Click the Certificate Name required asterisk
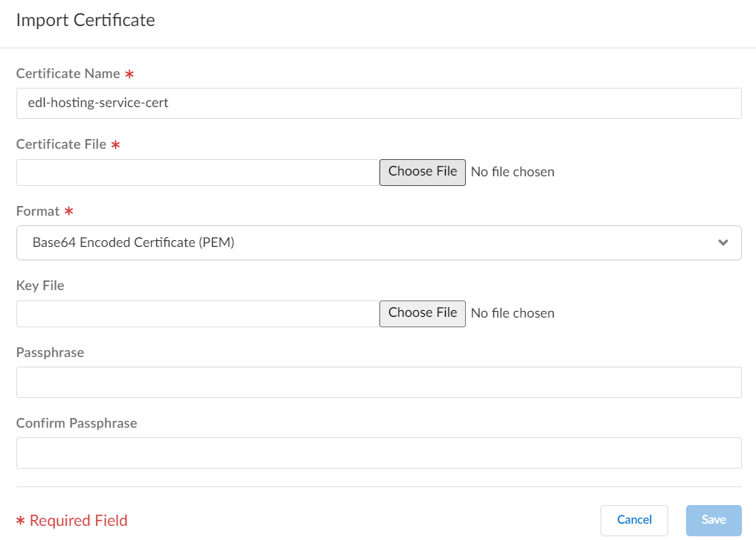 (x=129, y=74)
